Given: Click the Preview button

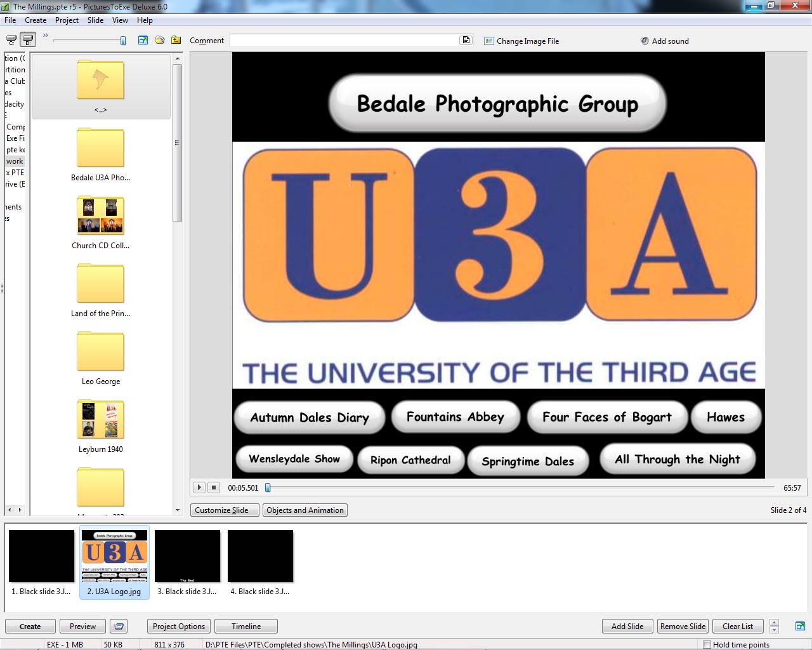Looking at the screenshot, I should tap(83, 627).
